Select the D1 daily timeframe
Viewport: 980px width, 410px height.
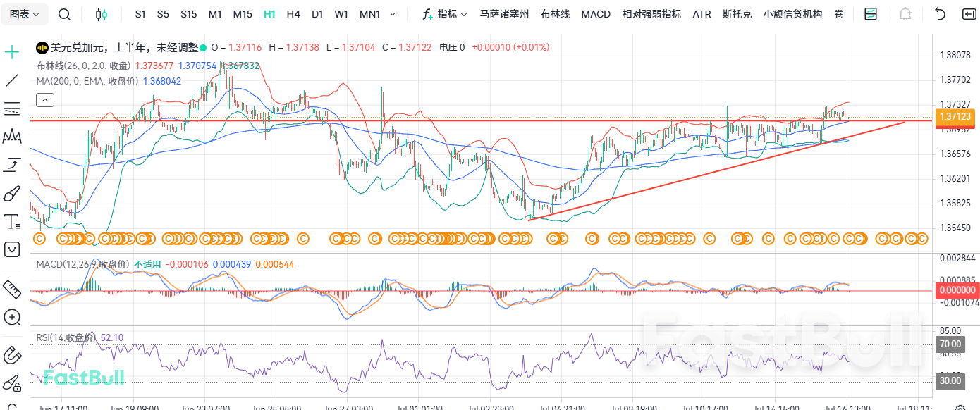click(317, 13)
